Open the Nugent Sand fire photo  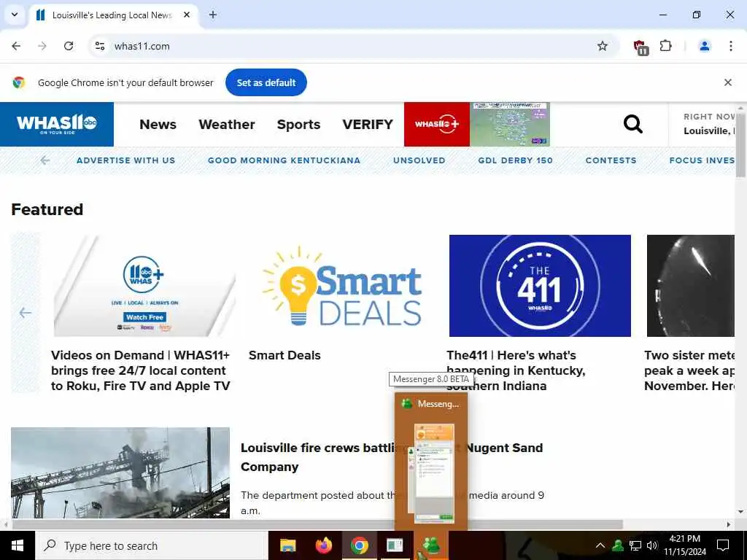coord(120,472)
